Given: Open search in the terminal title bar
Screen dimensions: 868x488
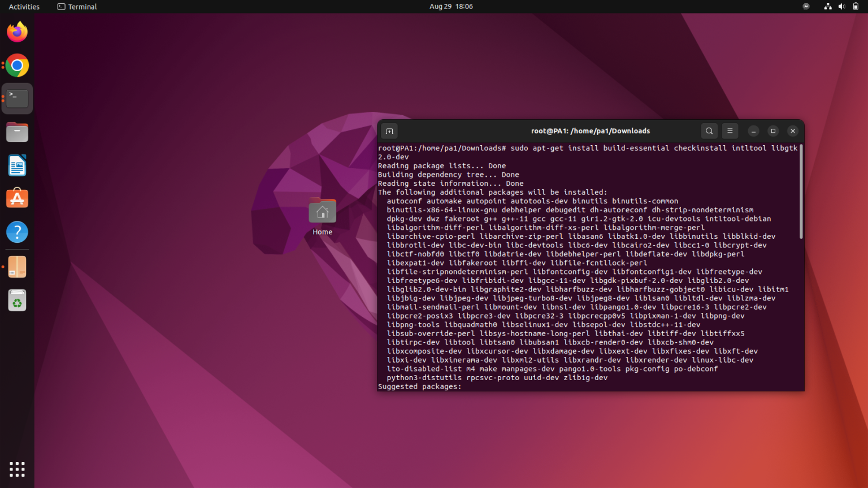Looking at the screenshot, I should pyautogui.click(x=709, y=130).
